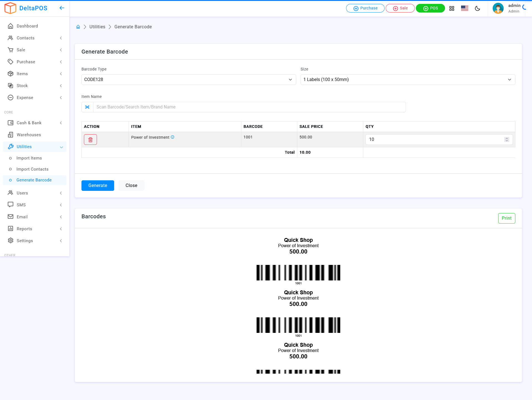Image resolution: width=532 pixels, height=400 pixels.
Task: Click the QTY input showing 10
Action: 439,140
